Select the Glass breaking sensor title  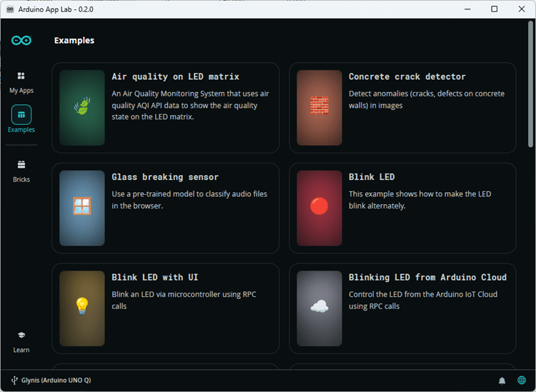tap(165, 177)
